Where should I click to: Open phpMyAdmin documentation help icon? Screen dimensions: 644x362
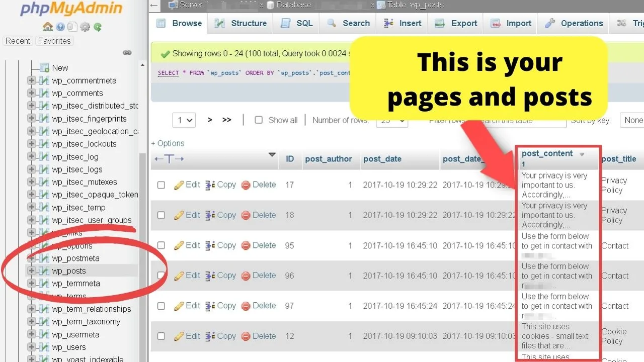[x=60, y=27]
